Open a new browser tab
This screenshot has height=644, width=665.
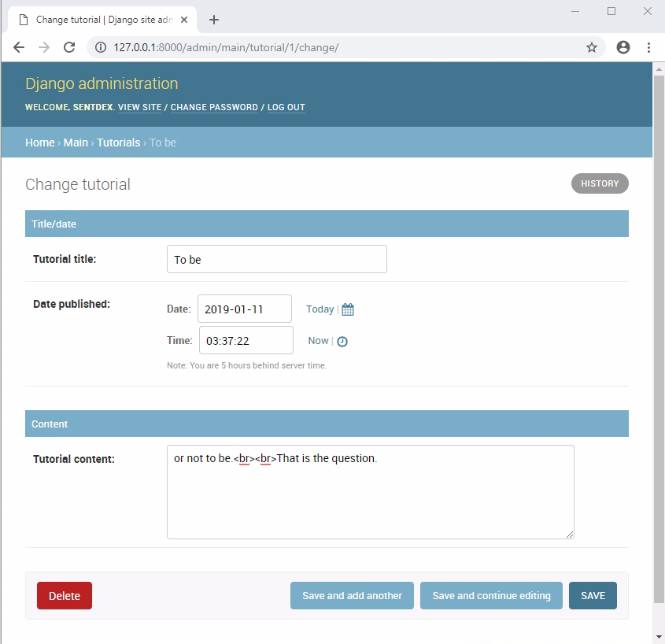pyautogui.click(x=214, y=20)
